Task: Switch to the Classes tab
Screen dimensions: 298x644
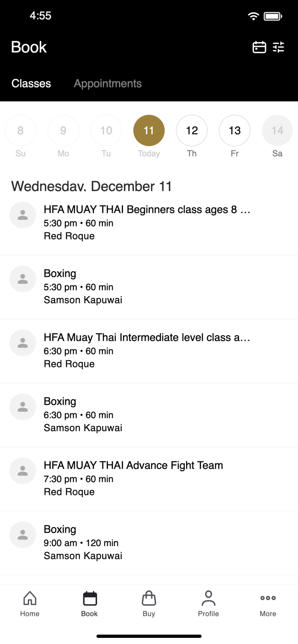Action: pyautogui.click(x=31, y=83)
